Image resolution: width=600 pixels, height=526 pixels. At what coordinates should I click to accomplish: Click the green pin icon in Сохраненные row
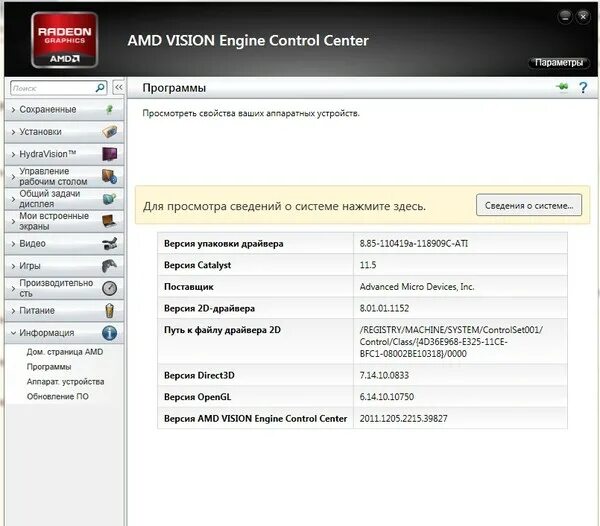109,110
